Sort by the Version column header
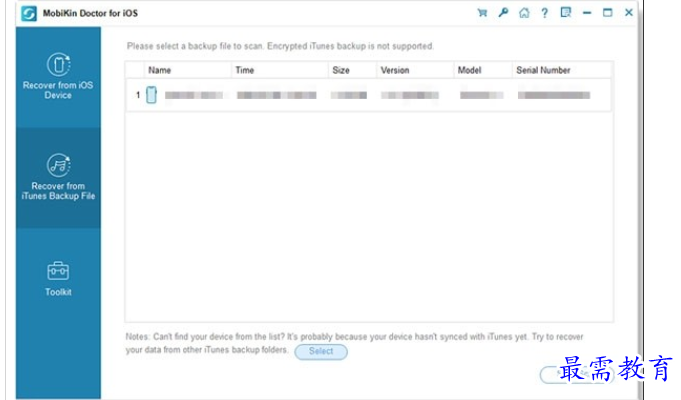681x400 pixels. tap(415, 70)
